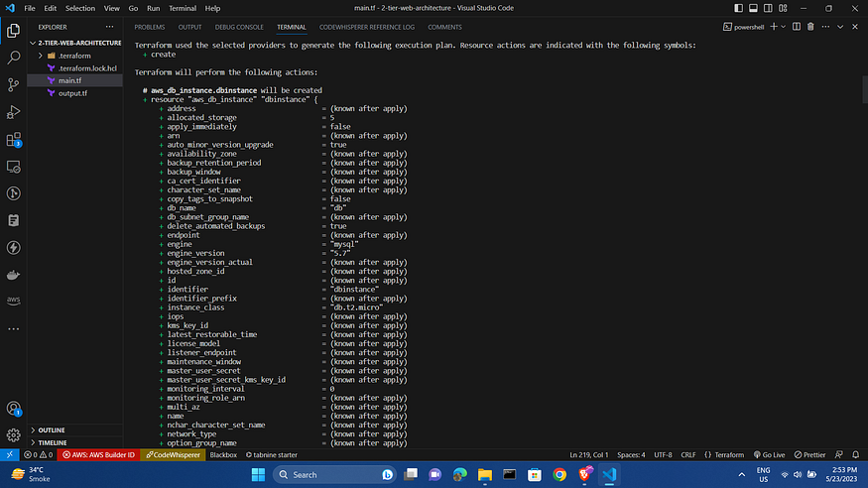Switch to the COMMENTS tab
This screenshot has height=488, width=868.
444,27
